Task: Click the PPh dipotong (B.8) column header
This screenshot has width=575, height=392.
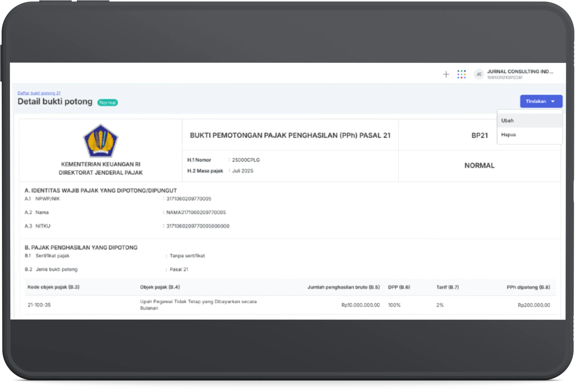Action: click(x=528, y=287)
